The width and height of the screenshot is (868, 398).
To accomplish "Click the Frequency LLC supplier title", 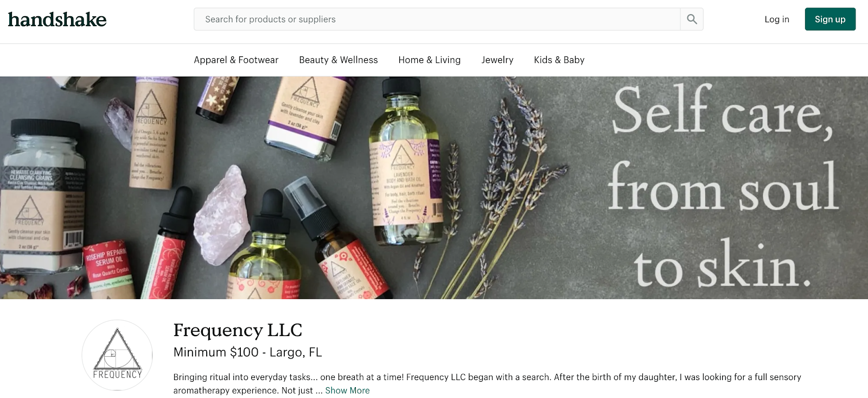I will (238, 330).
